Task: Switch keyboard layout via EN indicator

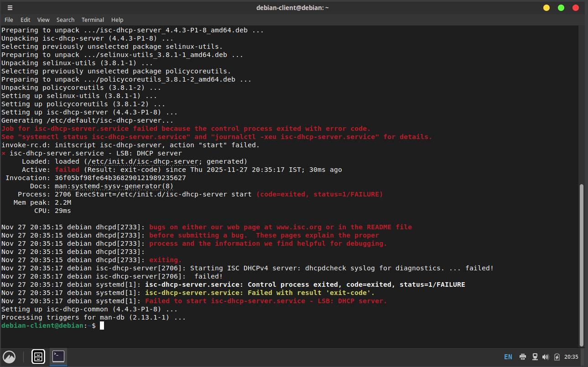Action: click(x=508, y=357)
